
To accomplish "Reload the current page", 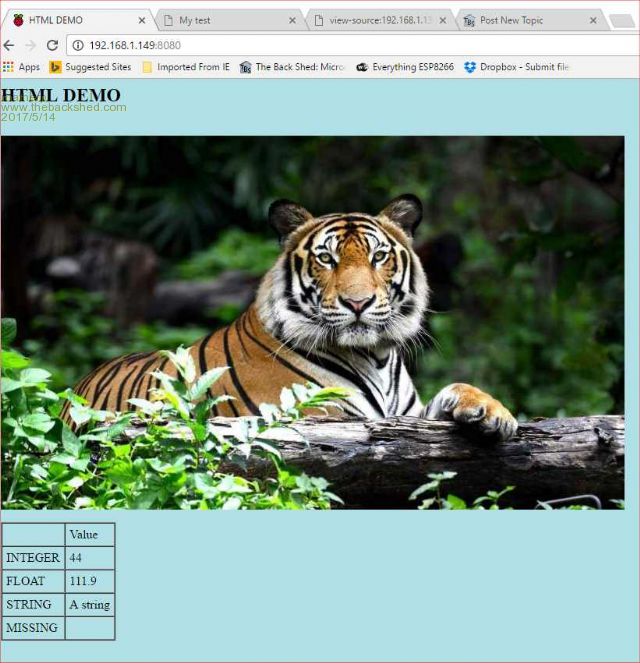I will (52, 45).
